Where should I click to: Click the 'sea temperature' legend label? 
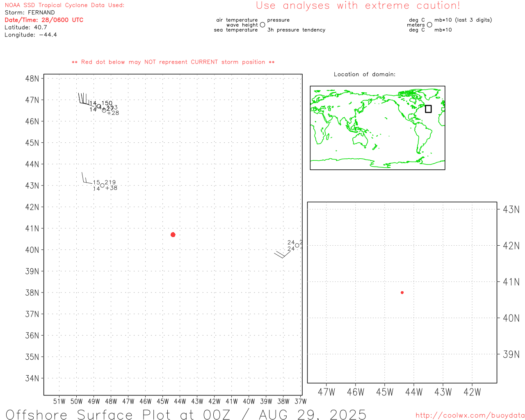point(236,30)
